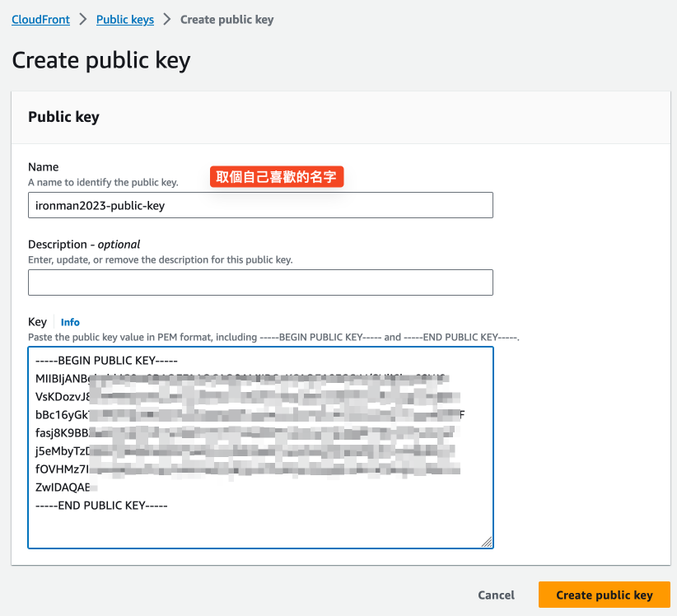Click the Public key panel header

(63, 117)
